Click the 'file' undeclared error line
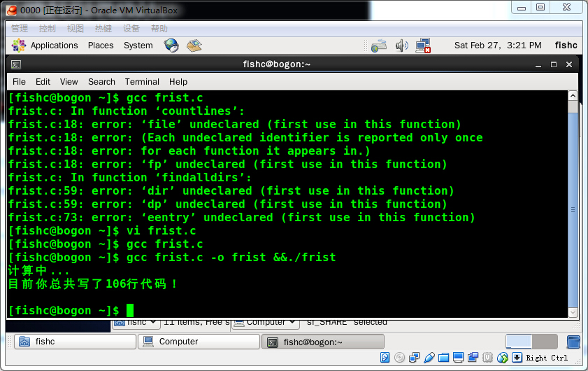The width and height of the screenshot is (588, 371). pos(234,125)
